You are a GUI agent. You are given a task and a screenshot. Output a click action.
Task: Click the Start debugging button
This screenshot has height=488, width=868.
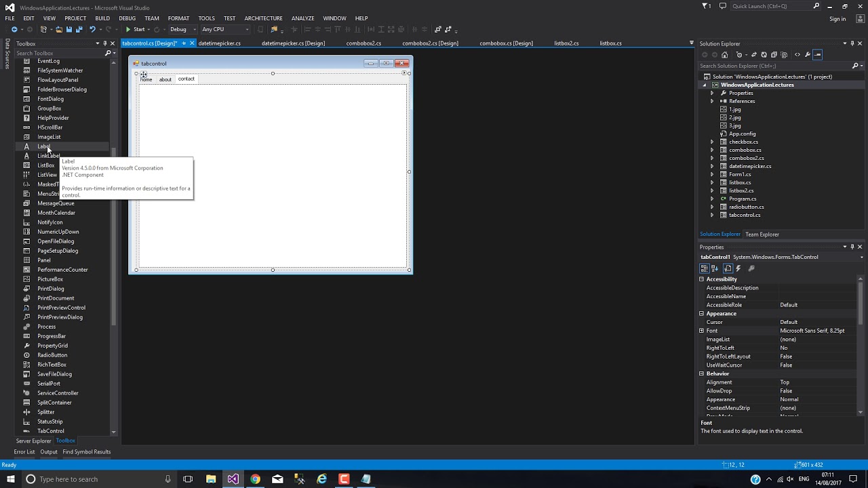point(136,29)
